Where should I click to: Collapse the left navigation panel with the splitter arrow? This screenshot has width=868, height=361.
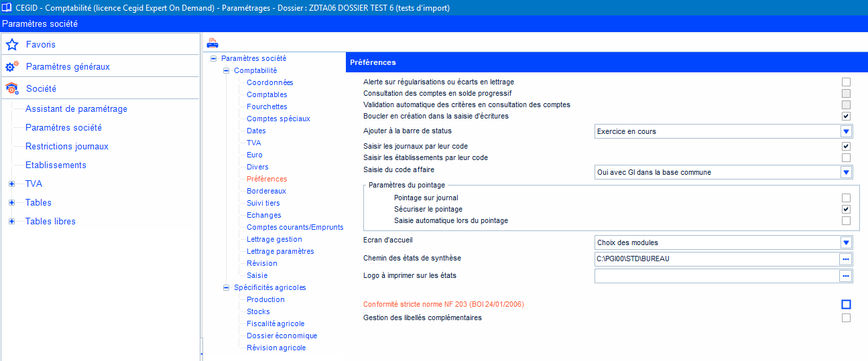click(x=201, y=352)
